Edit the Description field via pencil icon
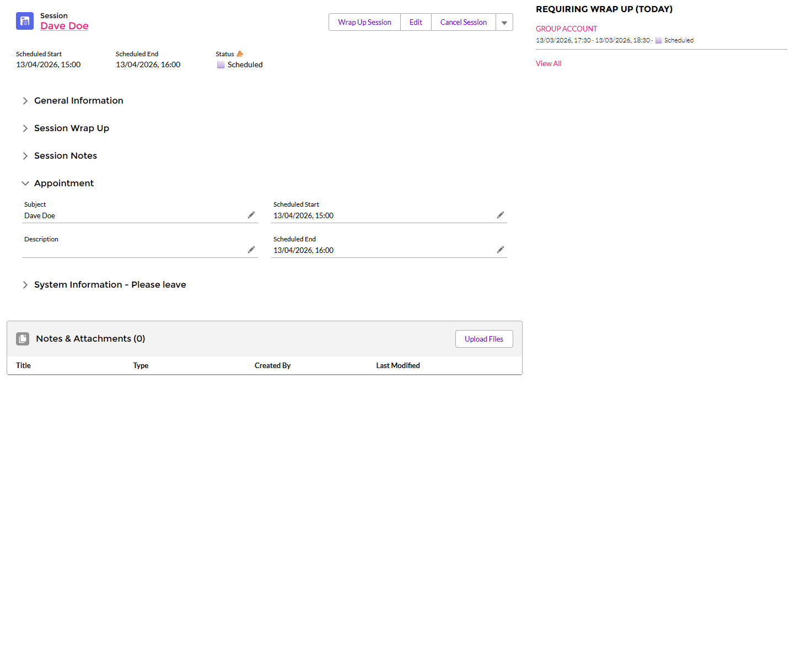The height and width of the screenshot is (648, 812). click(x=251, y=250)
